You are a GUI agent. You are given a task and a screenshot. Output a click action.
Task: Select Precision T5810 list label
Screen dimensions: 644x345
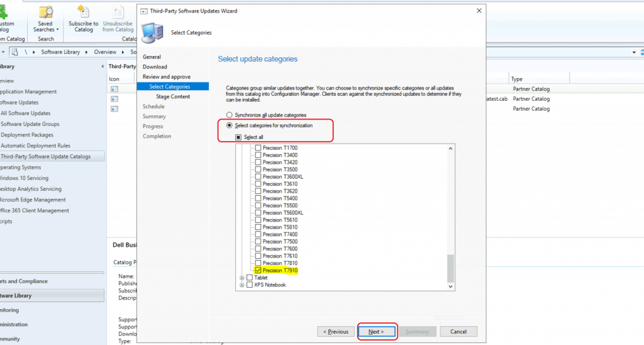(280, 227)
